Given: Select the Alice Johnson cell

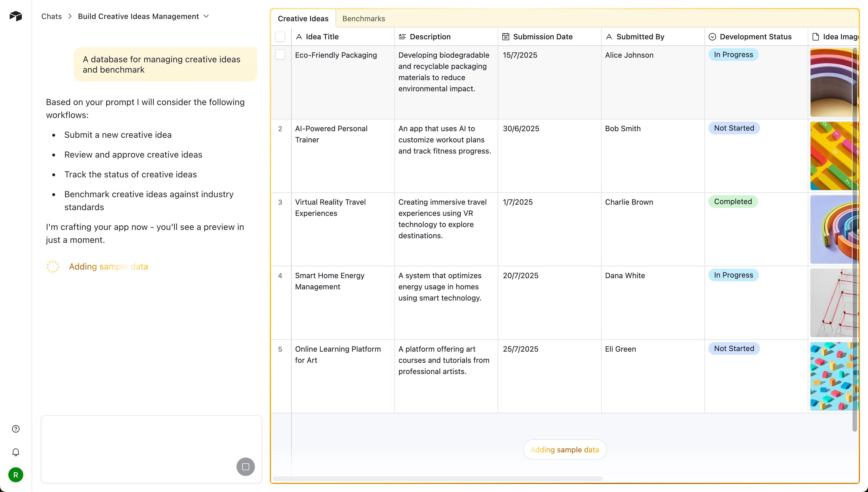Looking at the screenshot, I should click(x=653, y=82).
